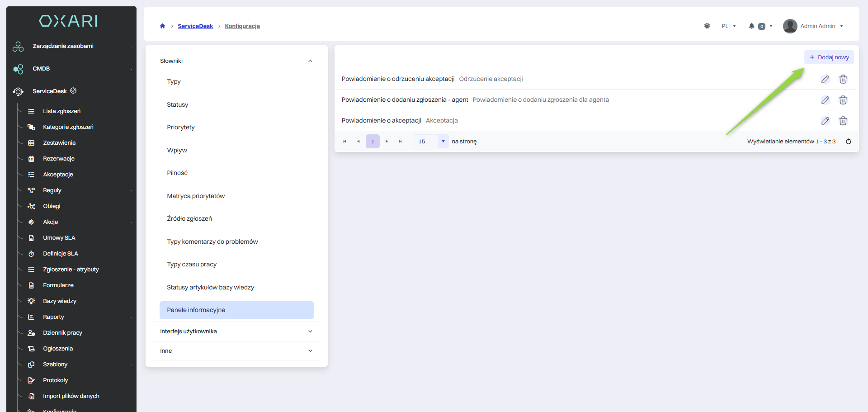Open the items per page dropdown

coord(443,142)
